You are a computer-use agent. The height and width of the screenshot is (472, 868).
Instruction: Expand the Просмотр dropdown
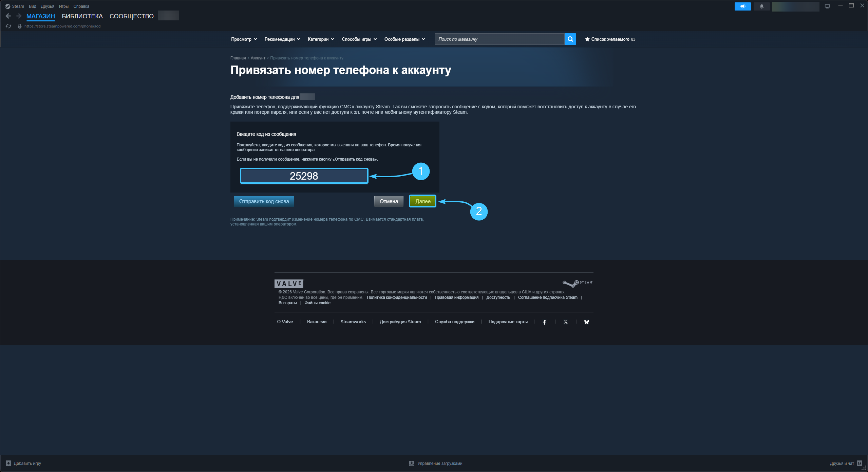pyautogui.click(x=244, y=39)
